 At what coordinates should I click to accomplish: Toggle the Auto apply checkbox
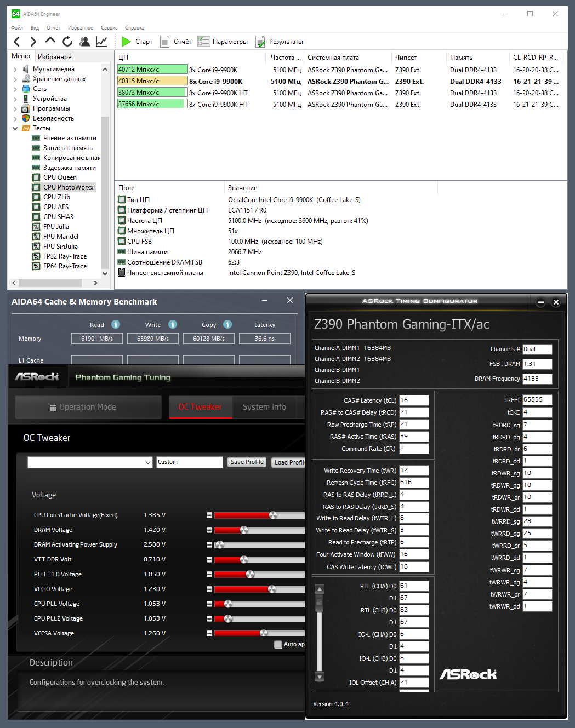[278, 644]
